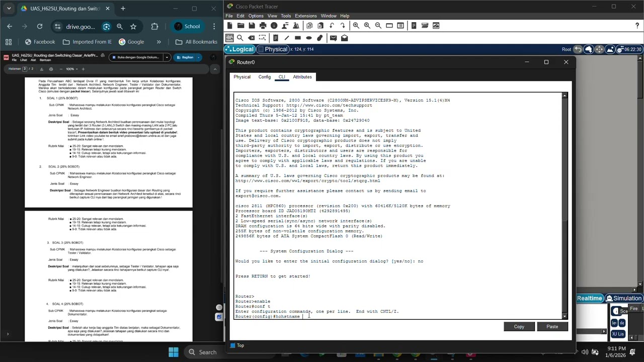Zoom out on the Packet Tracer workspace
The width and height of the screenshot is (644, 362).
[378, 26]
